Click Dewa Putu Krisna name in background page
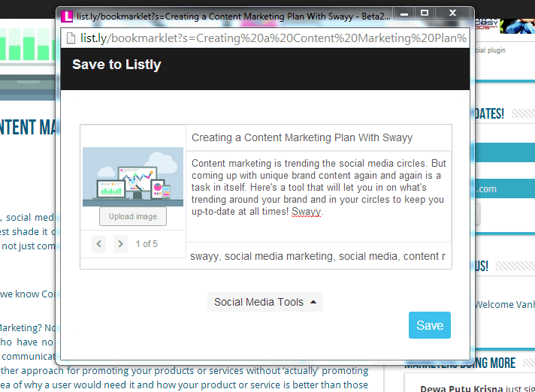 click(461, 388)
